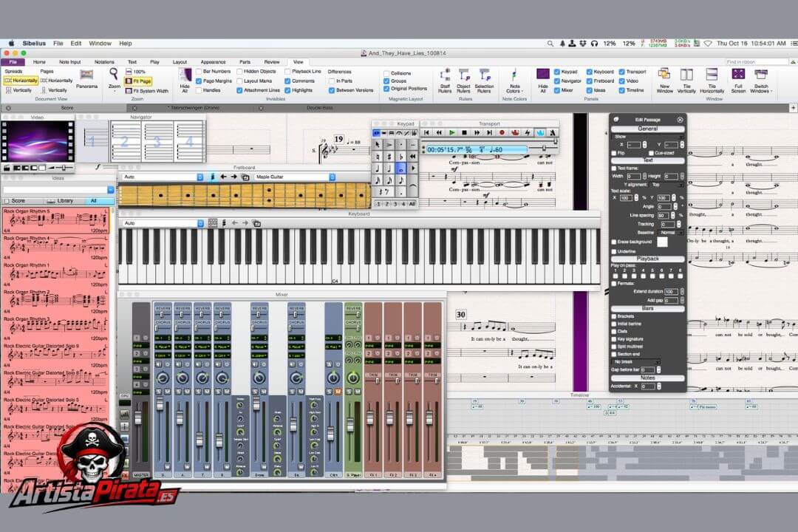798x532 pixels.
Task: Click Hide All in the Invisibles group
Action: [185, 81]
